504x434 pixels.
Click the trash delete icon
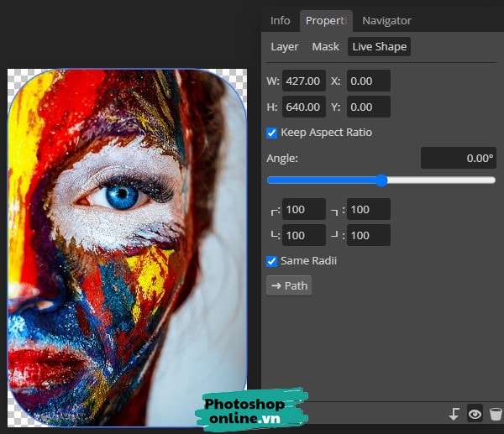(496, 414)
